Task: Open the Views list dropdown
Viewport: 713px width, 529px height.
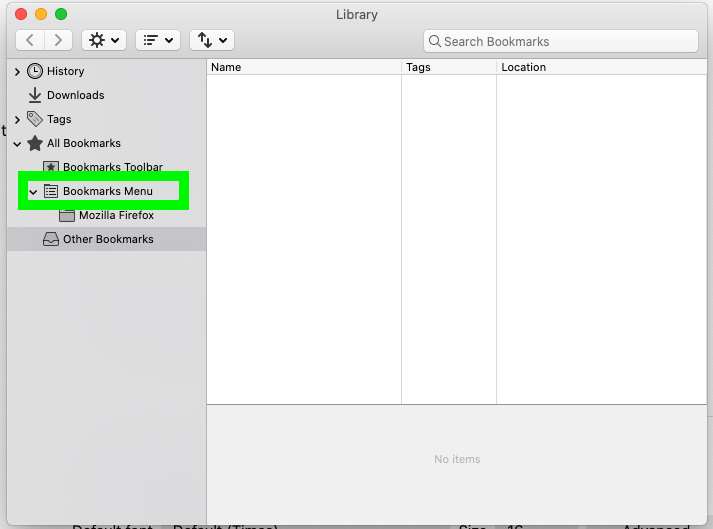Action: coord(158,40)
